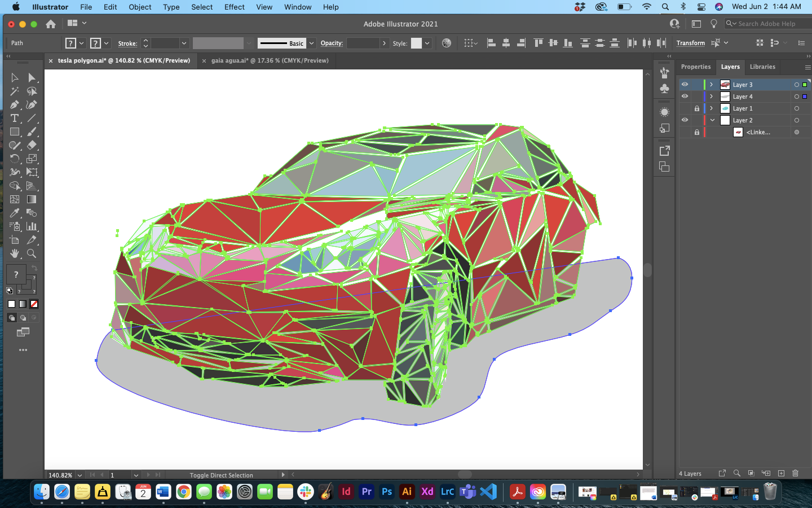Choose the Eraser tool
Viewport: 812px width, 508px height.
[x=32, y=145]
